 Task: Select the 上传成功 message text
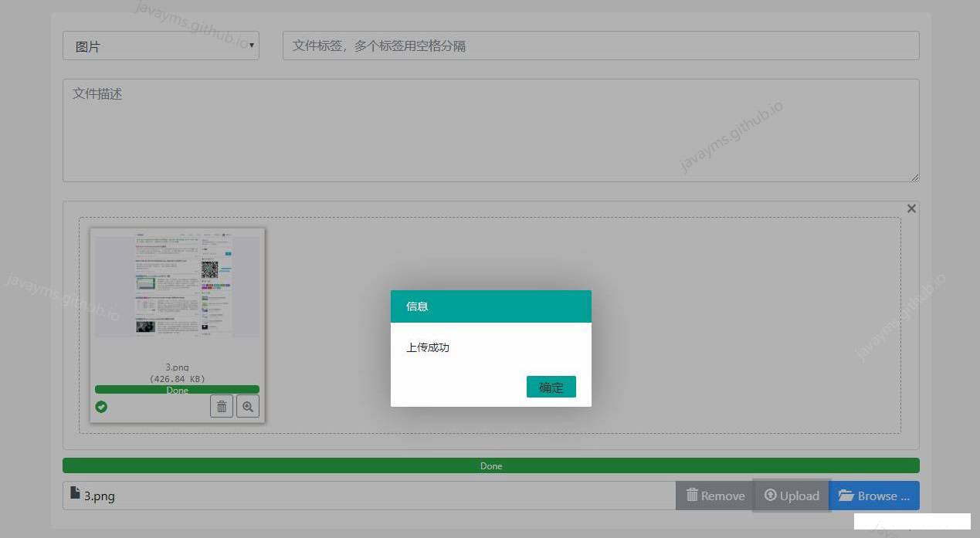pos(427,347)
